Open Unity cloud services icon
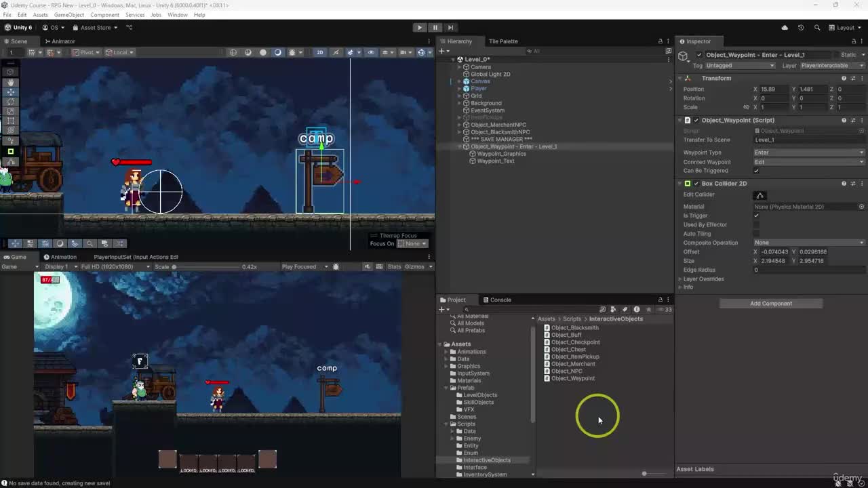868x488 pixels. tap(785, 28)
